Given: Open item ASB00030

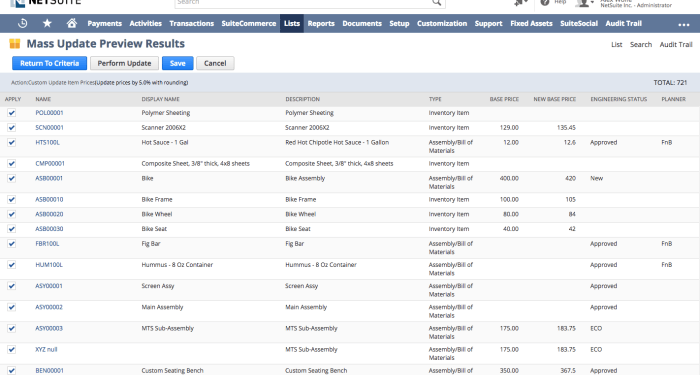Looking at the screenshot, I should pos(49,229).
